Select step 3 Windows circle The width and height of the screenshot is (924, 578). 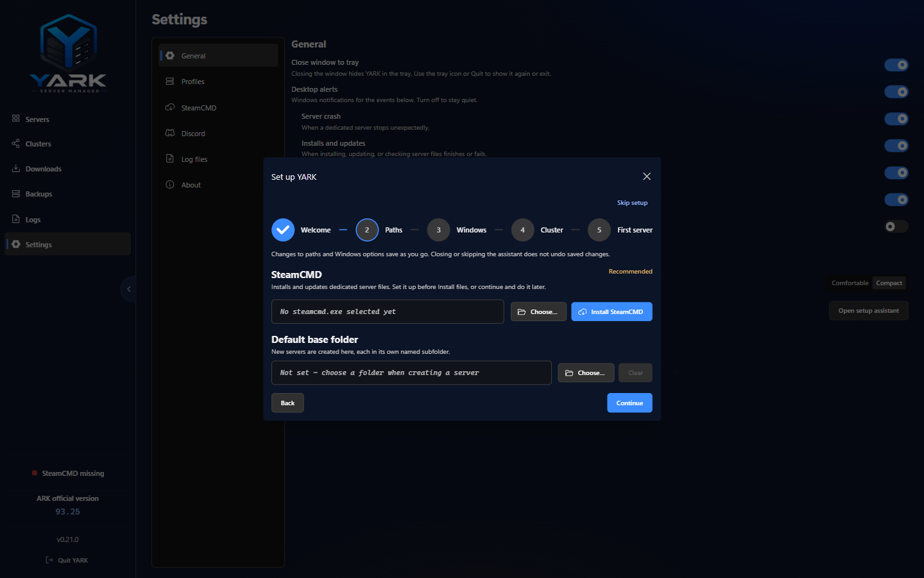tap(439, 230)
